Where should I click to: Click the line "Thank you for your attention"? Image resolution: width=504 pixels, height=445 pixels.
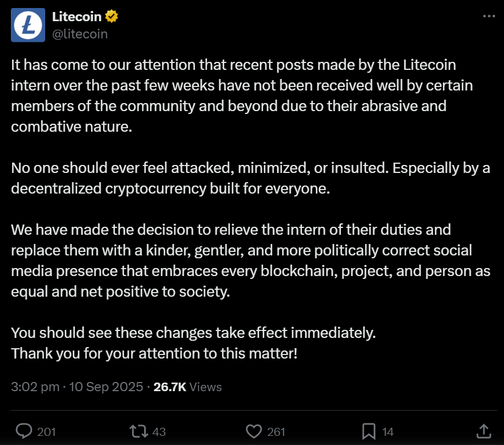tap(154, 353)
